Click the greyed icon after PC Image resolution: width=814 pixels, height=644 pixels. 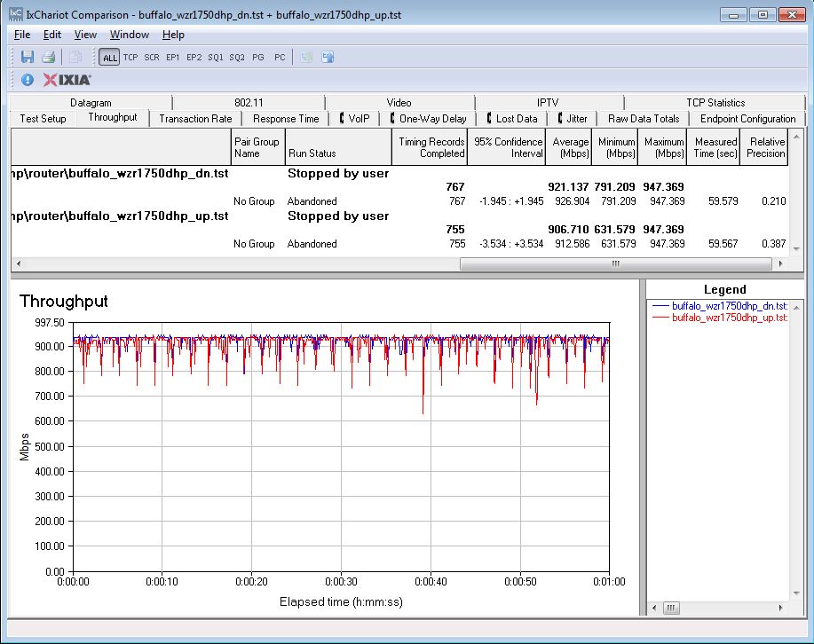[x=307, y=57]
